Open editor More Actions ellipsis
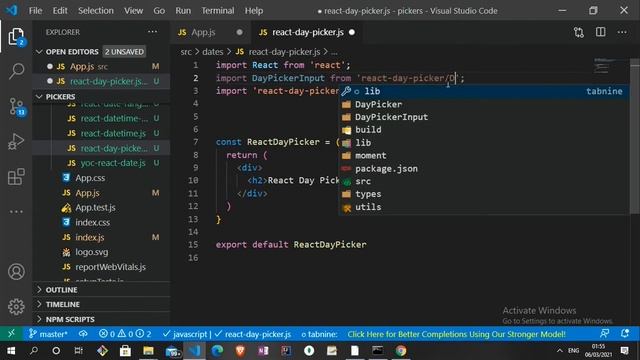 click(x=622, y=32)
